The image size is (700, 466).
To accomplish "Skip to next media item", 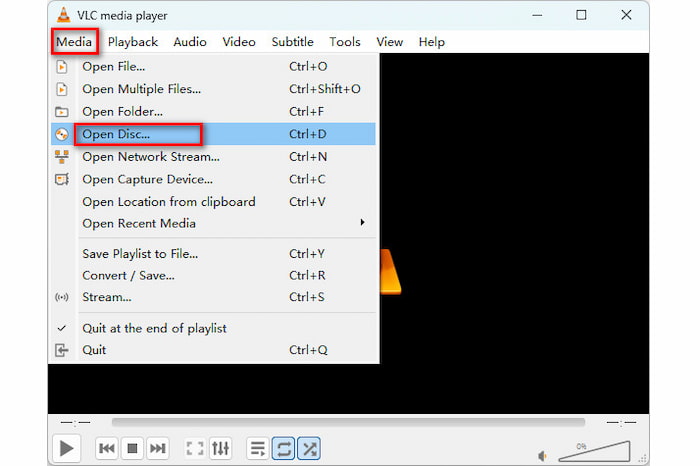I will [x=158, y=448].
